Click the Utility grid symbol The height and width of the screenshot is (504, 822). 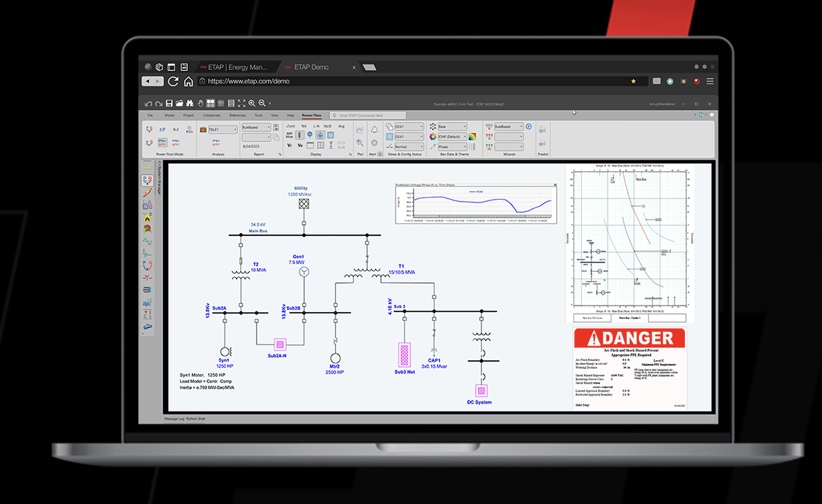[303, 205]
